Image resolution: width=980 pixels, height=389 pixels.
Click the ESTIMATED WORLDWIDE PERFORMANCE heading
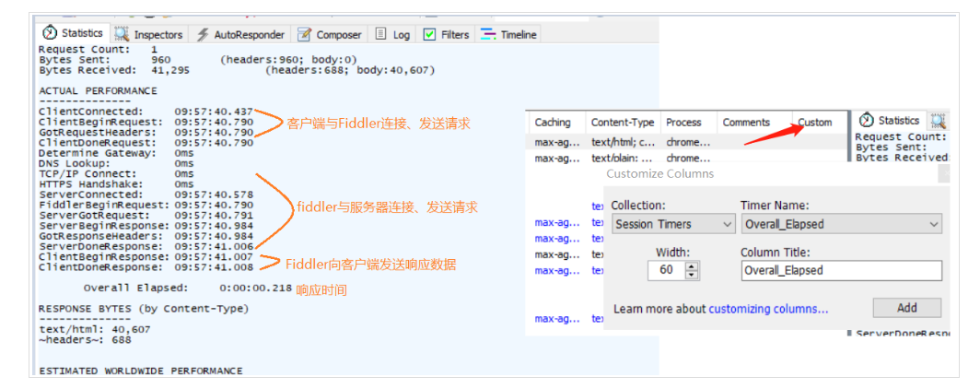pos(141,371)
